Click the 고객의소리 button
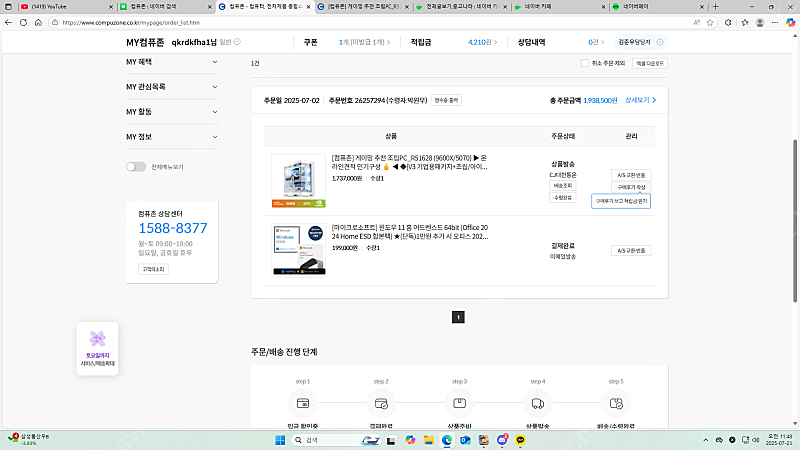 coord(153,269)
